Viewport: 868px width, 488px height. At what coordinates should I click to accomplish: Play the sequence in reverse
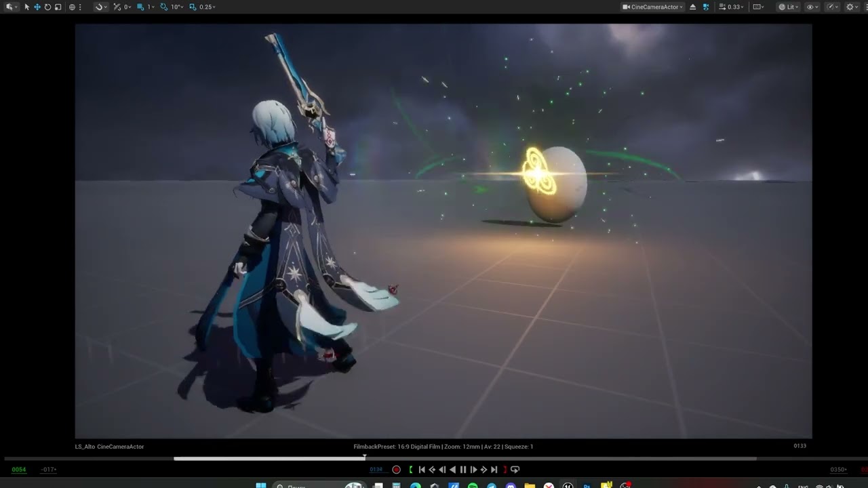[x=453, y=470]
